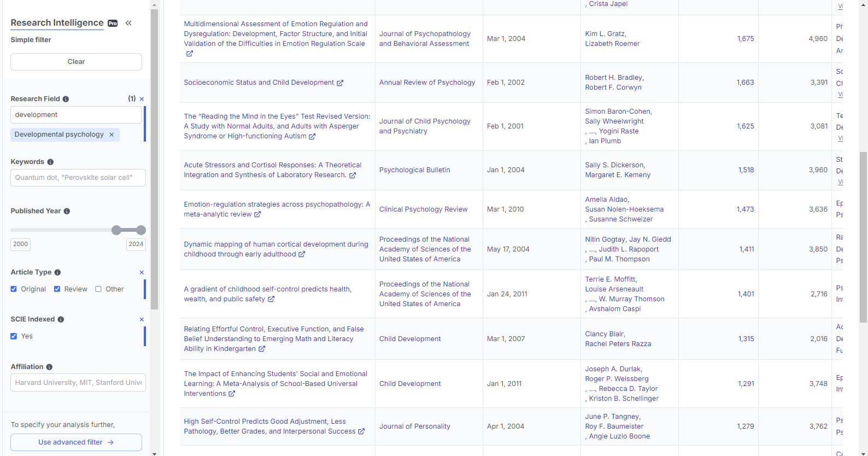Focus the Affiliation input field
The height and width of the screenshot is (456, 868).
(x=78, y=383)
